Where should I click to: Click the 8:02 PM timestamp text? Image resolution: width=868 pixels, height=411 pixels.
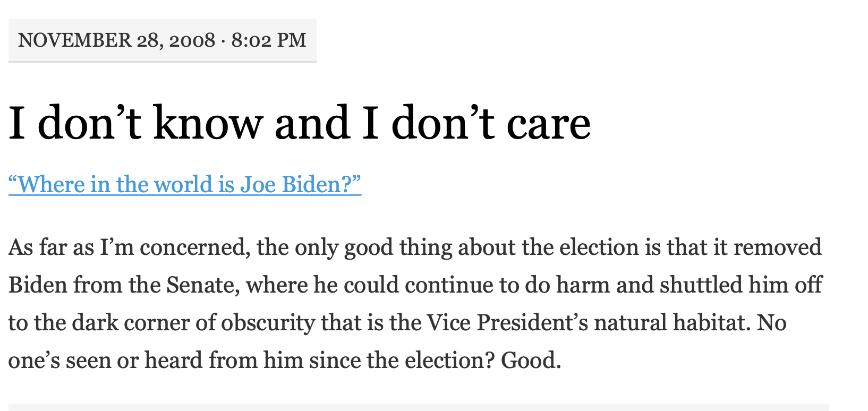(x=269, y=40)
